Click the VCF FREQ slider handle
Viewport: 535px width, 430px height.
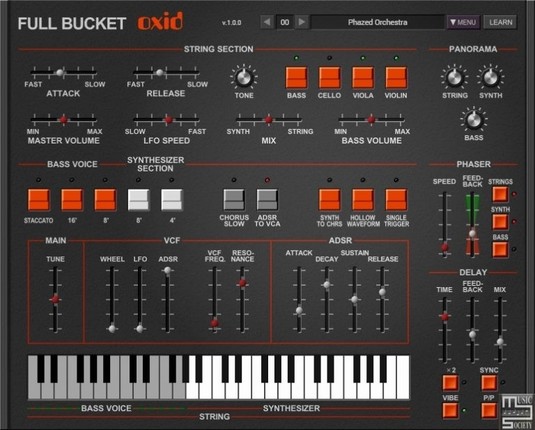[214, 322]
